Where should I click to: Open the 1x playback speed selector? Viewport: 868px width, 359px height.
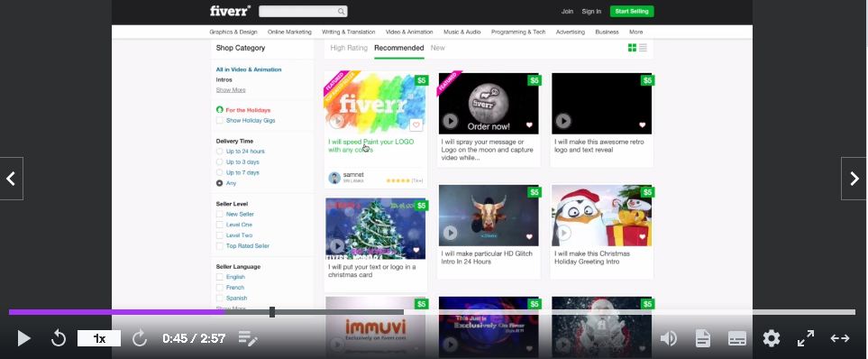(99, 338)
